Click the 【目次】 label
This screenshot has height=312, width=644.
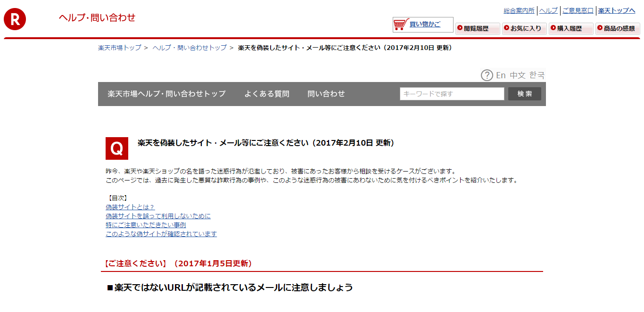117,198
